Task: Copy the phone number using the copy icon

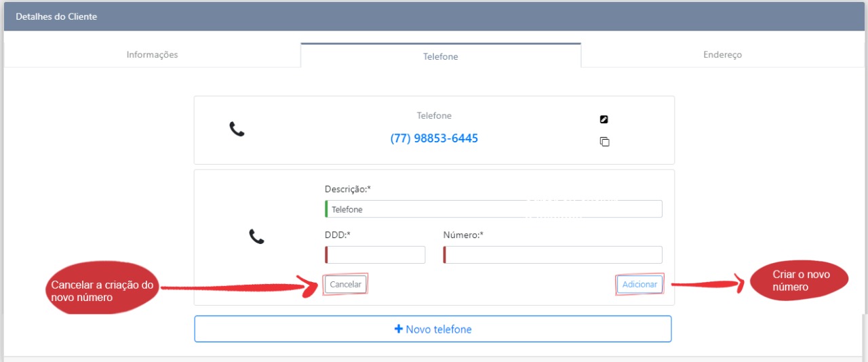Action: point(604,142)
